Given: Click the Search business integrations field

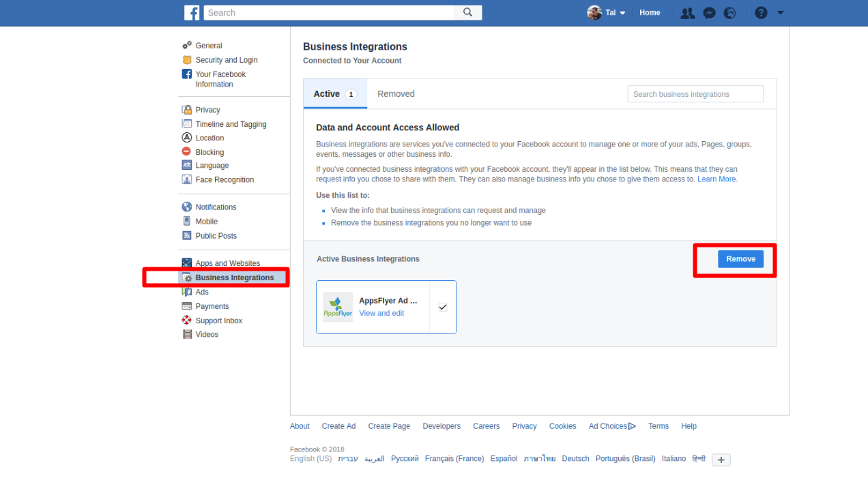Looking at the screenshot, I should click(695, 94).
